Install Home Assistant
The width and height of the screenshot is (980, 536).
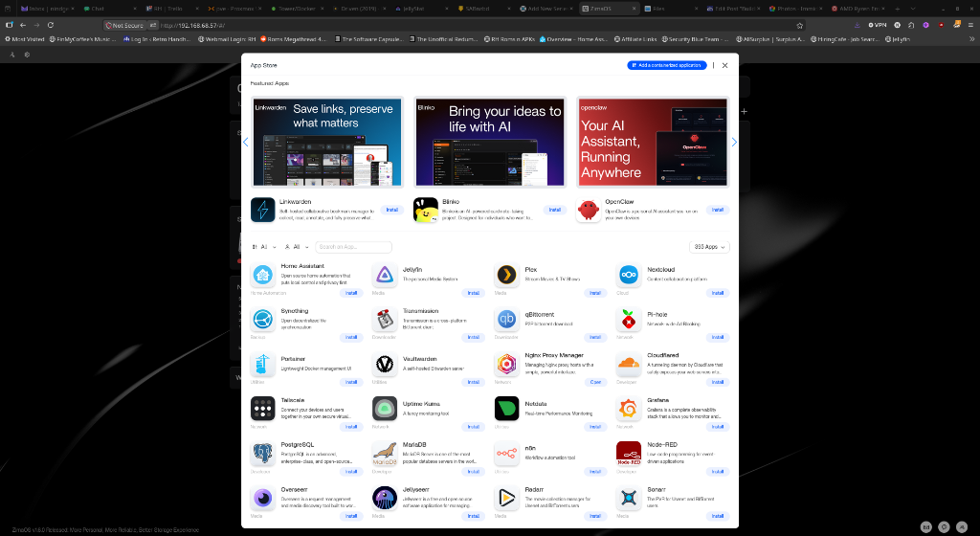[x=351, y=293]
